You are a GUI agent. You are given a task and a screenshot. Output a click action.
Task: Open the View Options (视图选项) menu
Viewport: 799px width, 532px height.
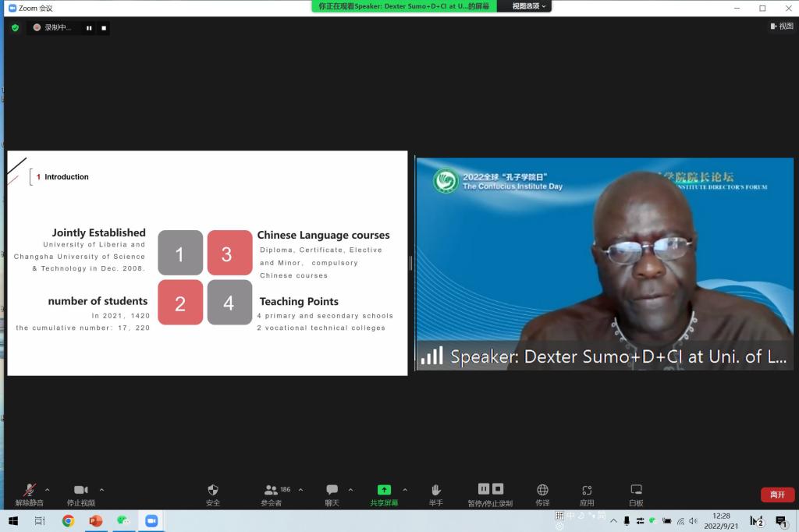click(530, 6)
